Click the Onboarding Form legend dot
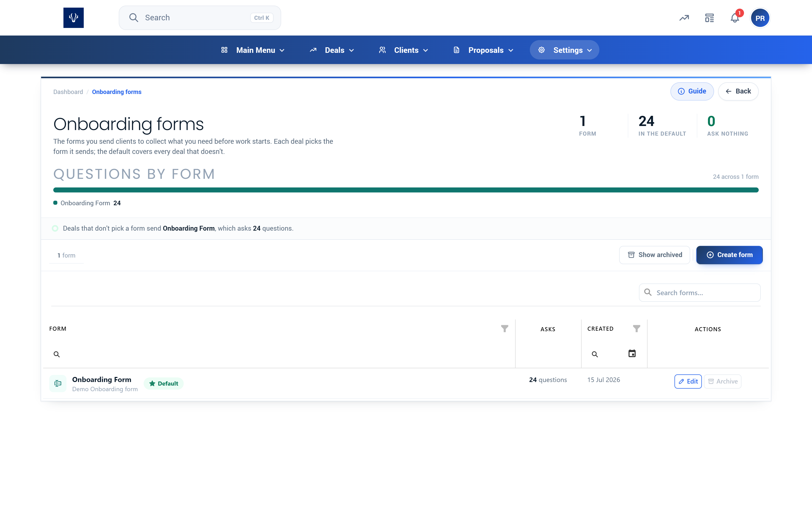812x508 pixels. pos(55,203)
